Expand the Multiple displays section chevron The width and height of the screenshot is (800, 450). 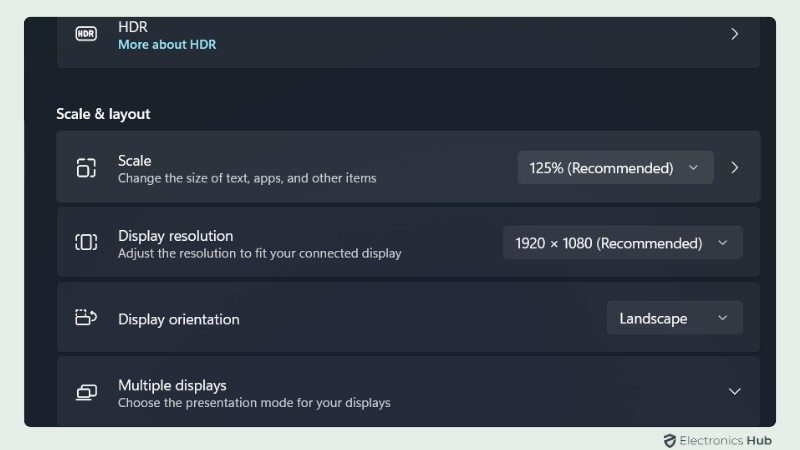(x=734, y=392)
